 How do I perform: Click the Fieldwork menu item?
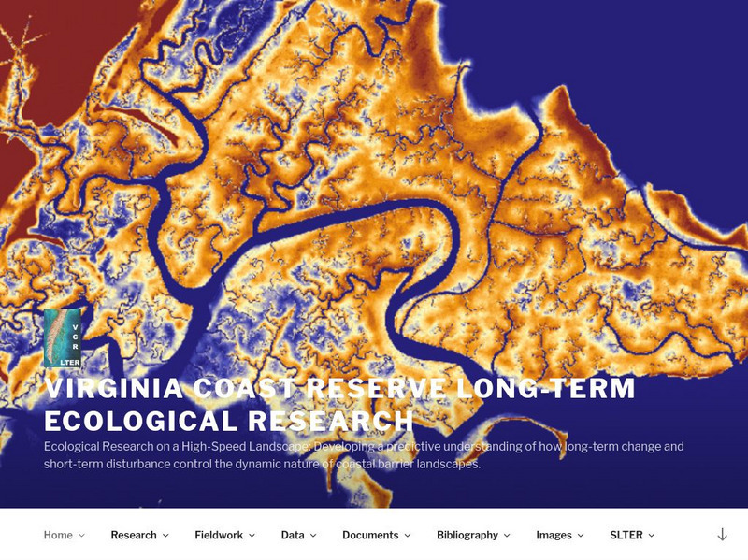point(221,535)
